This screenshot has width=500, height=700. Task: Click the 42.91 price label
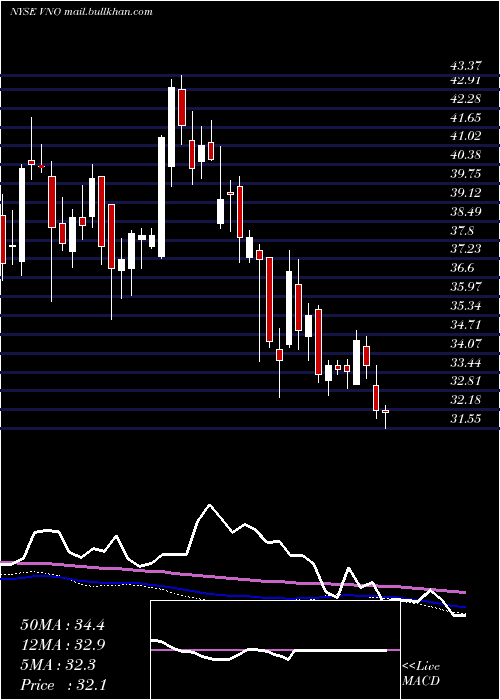coord(466,80)
